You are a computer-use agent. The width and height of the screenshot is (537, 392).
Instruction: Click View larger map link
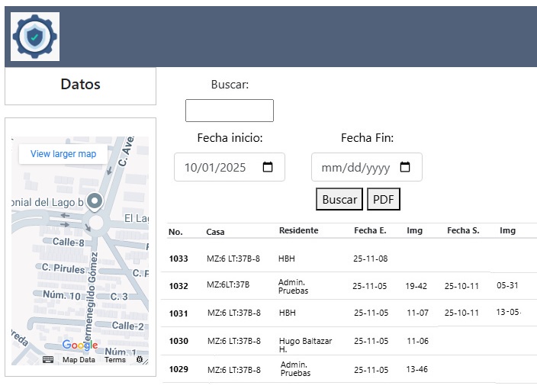(x=63, y=154)
